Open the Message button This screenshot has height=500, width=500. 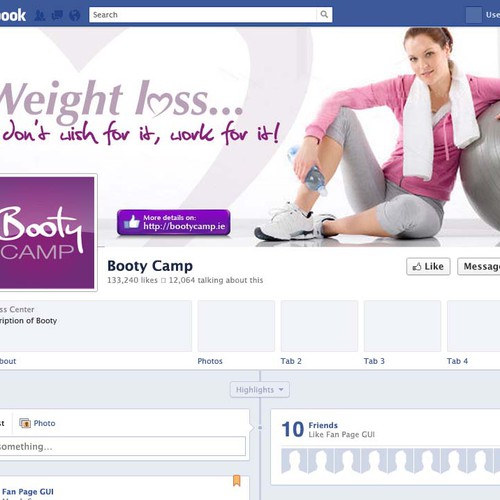[479, 266]
